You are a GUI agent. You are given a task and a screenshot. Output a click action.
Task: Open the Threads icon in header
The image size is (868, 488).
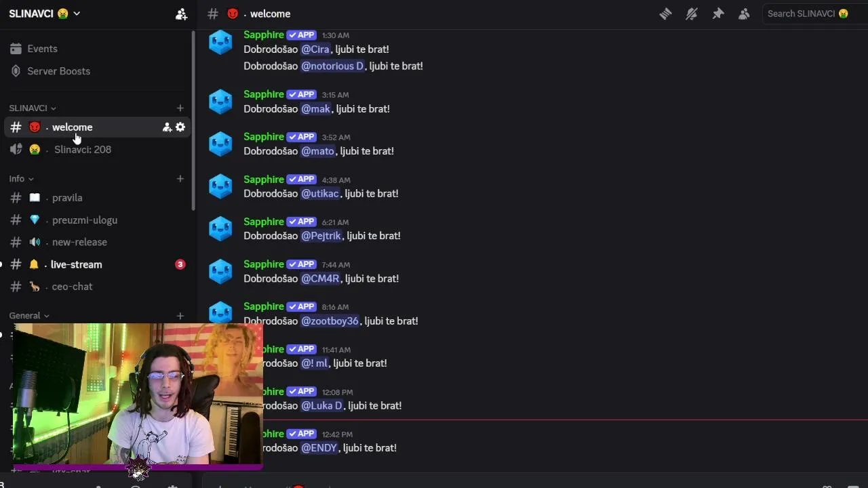tap(665, 14)
